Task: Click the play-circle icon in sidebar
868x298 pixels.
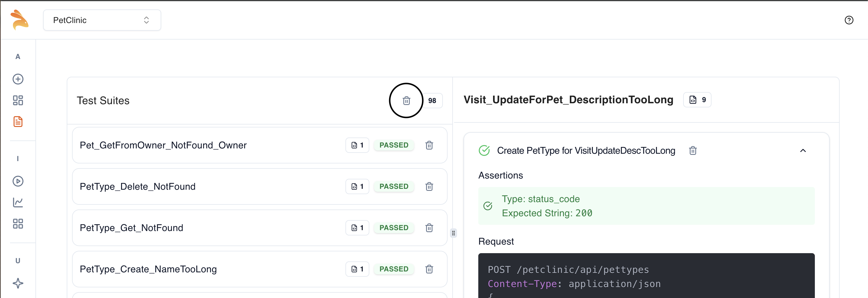Action: (18, 181)
